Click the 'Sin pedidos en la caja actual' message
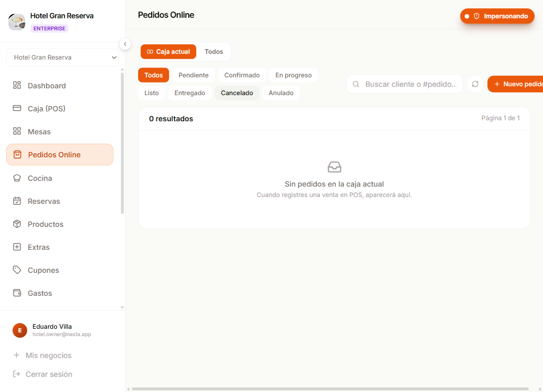 [334, 184]
